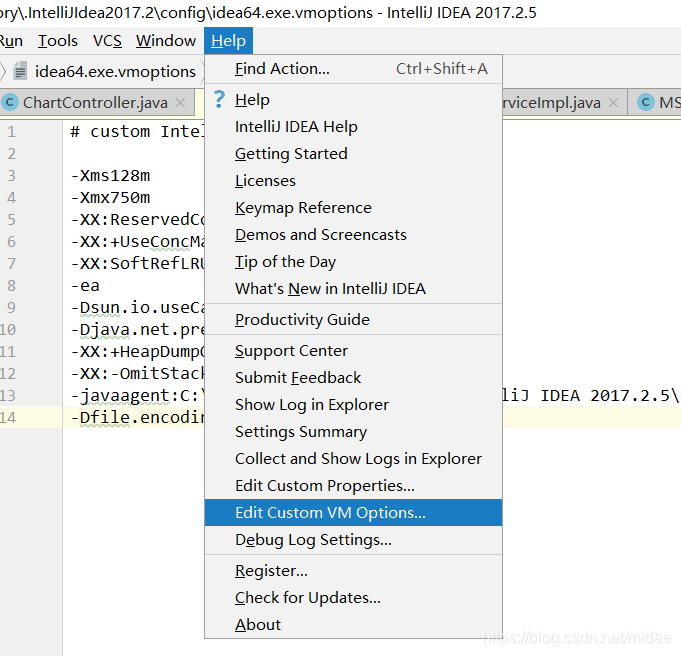Click the -XX:-OmitStack line
681x656 pixels.
click(137, 374)
